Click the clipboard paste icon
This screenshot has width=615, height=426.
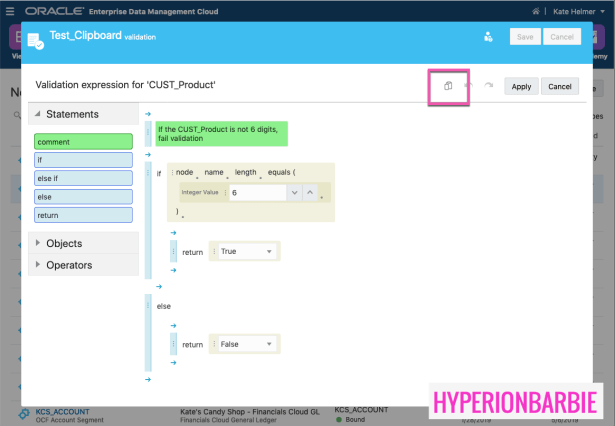448,86
